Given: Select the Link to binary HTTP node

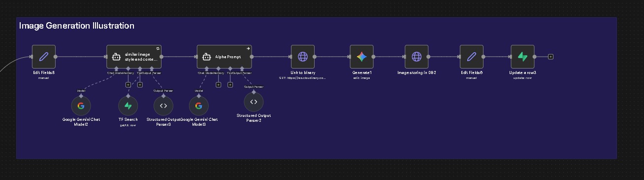Looking at the screenshot, I should point(303,57).
